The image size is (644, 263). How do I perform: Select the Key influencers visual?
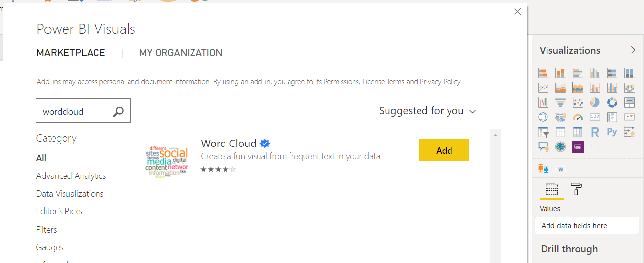click(629, 132)
